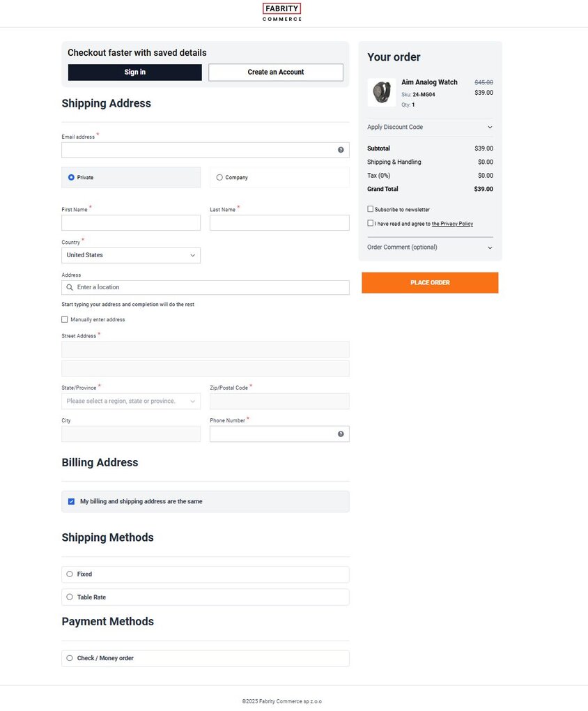The height and width of the screenshot is (711, 588).
Task: Choose the Fixed shipping method
Action: click(69, 574)
